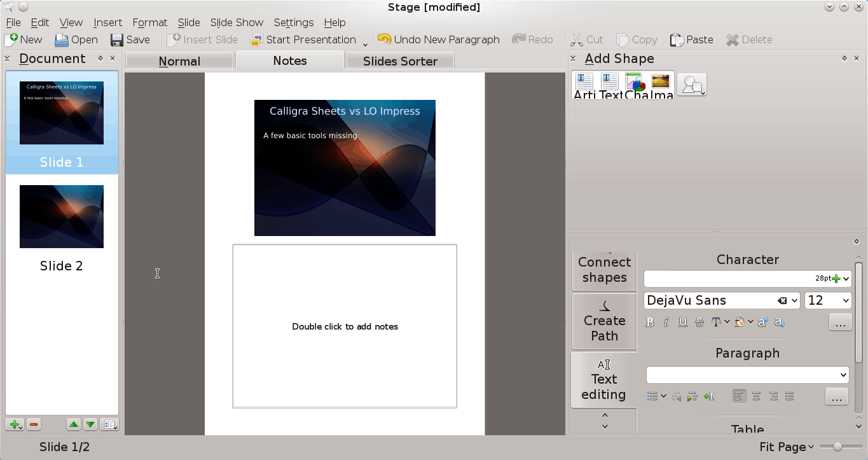
Task: Open the slide view mode options button
Action: tap(109, 424)
